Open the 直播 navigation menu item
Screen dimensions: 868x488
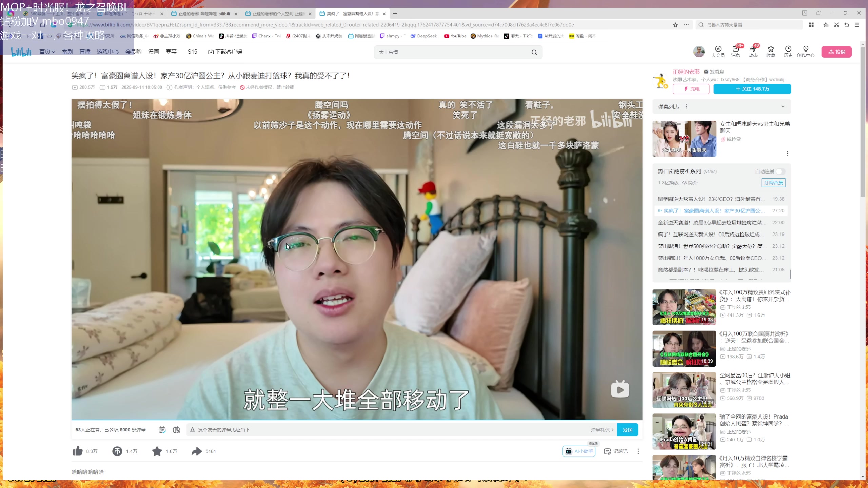pos(85,52)
